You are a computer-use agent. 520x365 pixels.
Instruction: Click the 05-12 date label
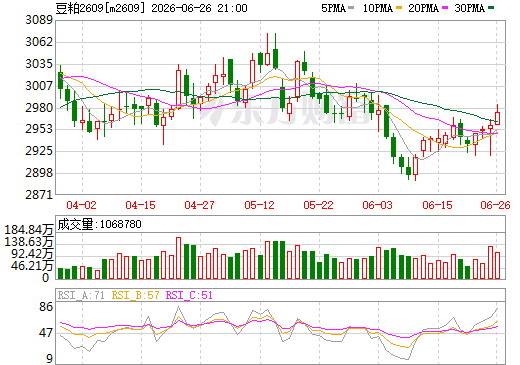coord(259,205)
